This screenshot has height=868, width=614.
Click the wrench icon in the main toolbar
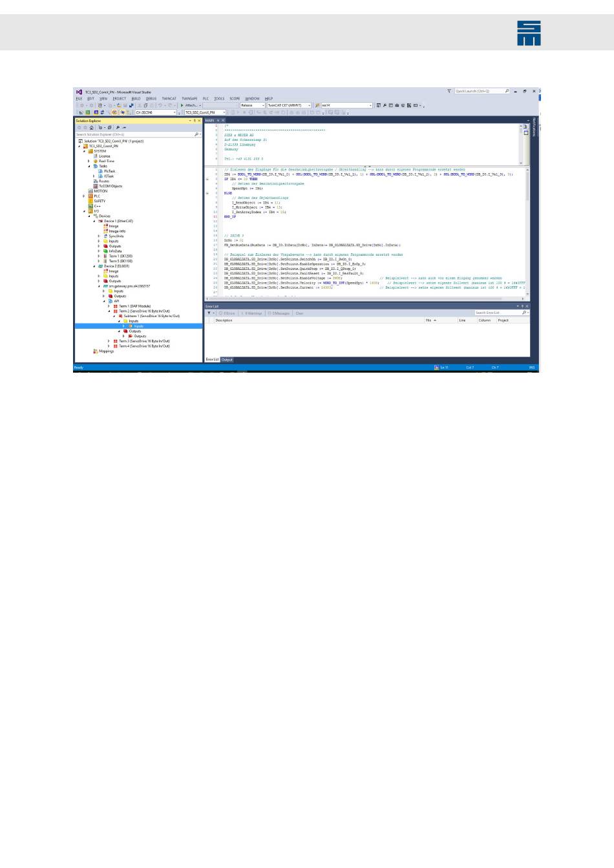coord(385,105)
